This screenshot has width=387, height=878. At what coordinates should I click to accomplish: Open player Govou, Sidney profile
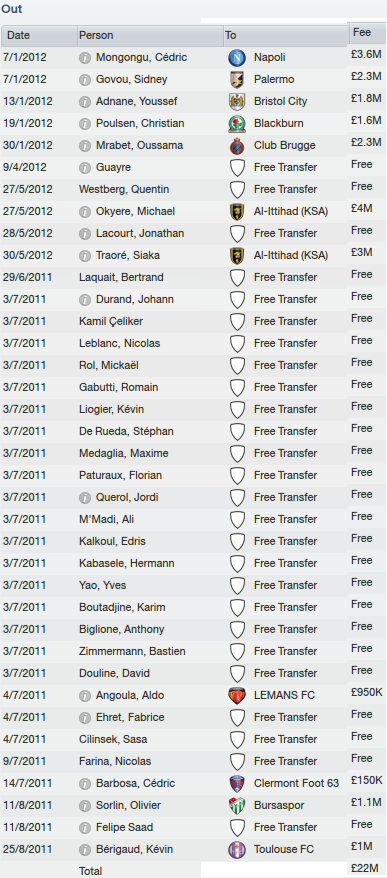pyautogui.click(x=132, y=80)
